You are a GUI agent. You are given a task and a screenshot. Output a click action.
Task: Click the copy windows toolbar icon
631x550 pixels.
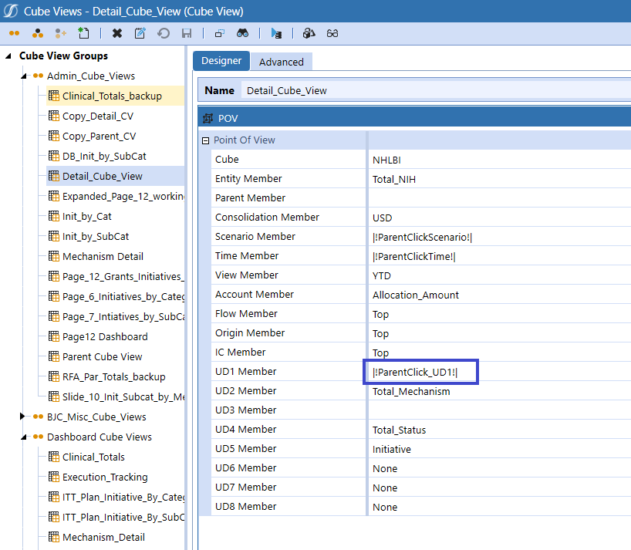[x=219, y=33]
